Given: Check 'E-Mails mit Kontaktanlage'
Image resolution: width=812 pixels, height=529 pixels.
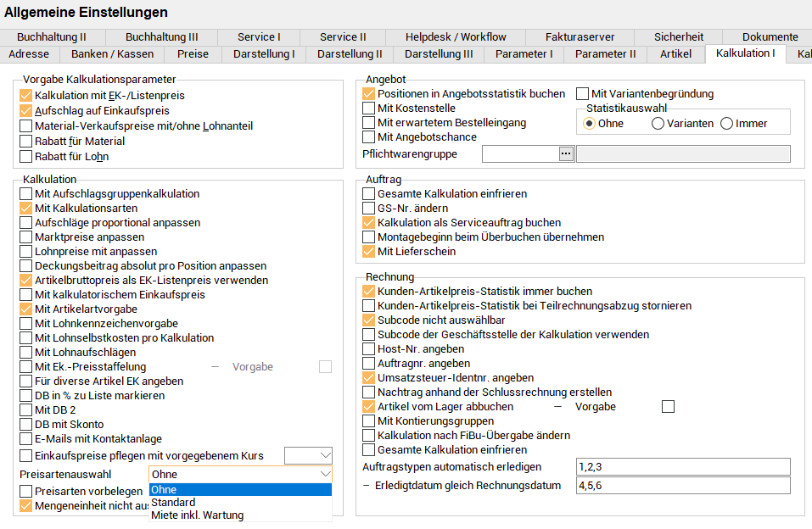Looking at the screenshot, I should [26, 439].
